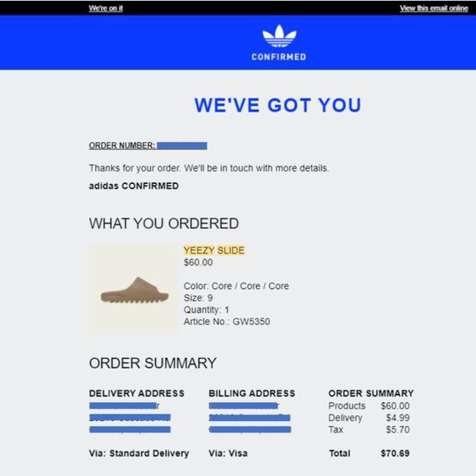Click the DELIVERY ADDRESS heading

pyautogui.click(x=136, y=393)
